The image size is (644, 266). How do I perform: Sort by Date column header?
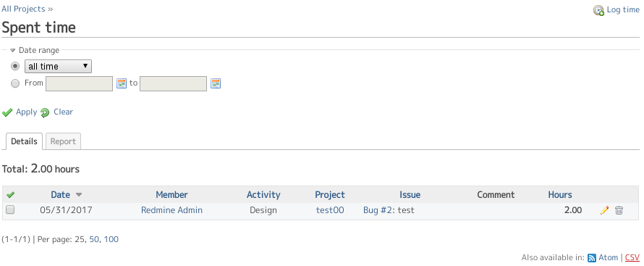tap(60, 194)
